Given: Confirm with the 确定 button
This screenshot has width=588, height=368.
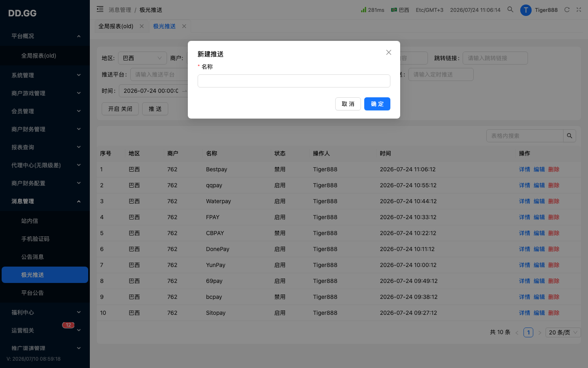Looking at the screenshot, I should coord(377,104).
